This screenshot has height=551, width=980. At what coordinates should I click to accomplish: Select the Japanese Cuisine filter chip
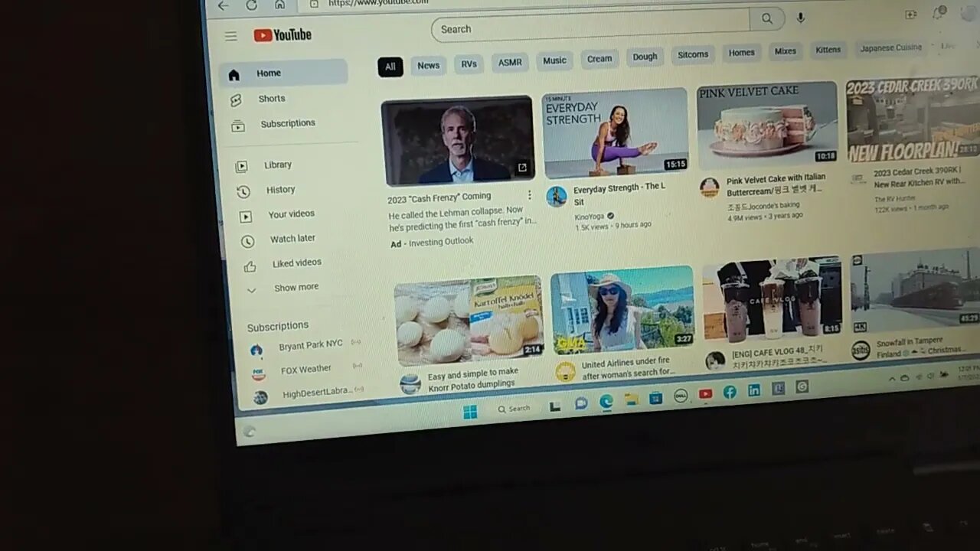pyautogui.click(x=890, y=47)
